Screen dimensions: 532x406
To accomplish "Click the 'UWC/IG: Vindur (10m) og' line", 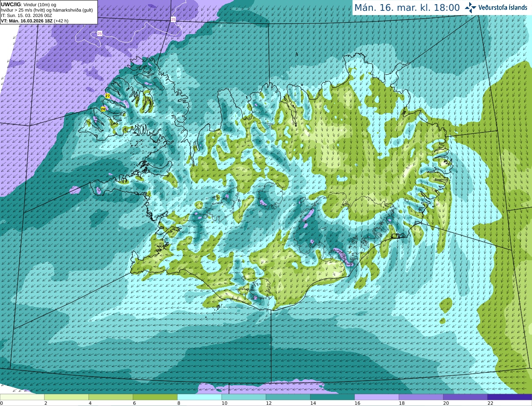I will [29, 5].
